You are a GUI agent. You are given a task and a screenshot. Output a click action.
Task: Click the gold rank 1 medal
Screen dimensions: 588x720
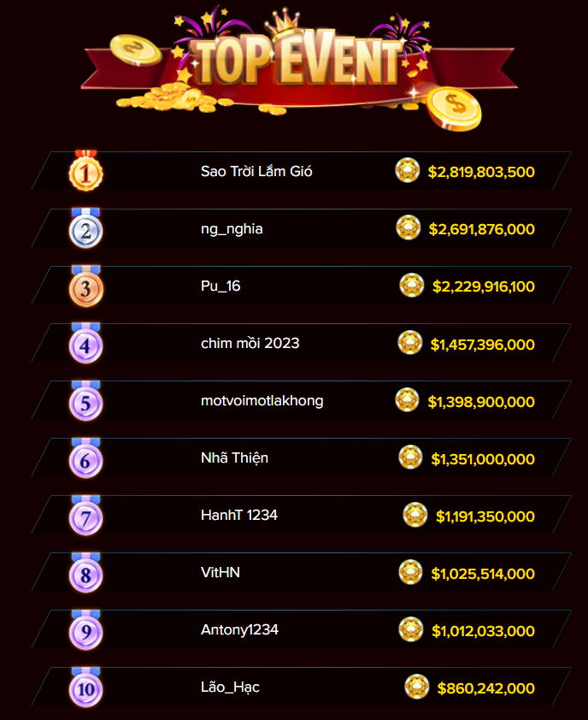pos(85,171)
